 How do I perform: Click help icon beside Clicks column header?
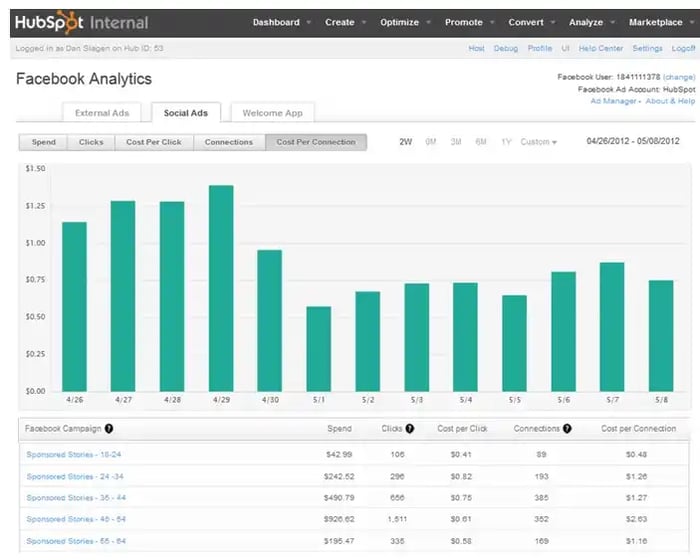point(410,429)
